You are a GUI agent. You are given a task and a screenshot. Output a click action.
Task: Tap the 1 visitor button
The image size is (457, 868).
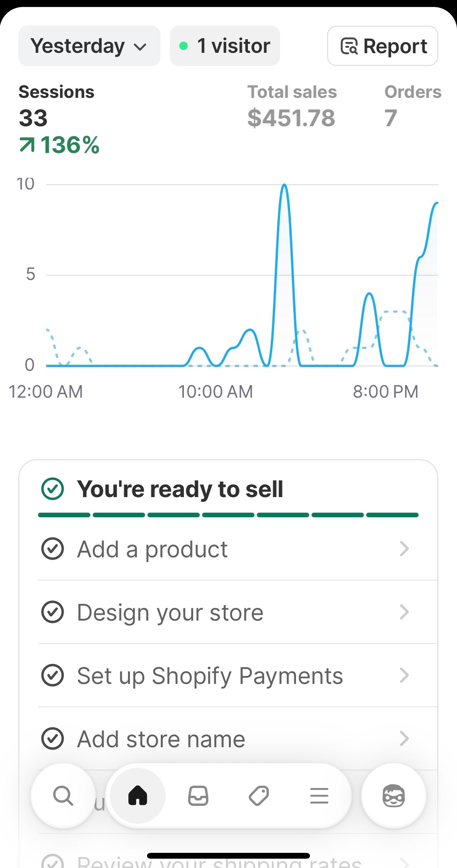pyautogui.click(x=225, y=46)
